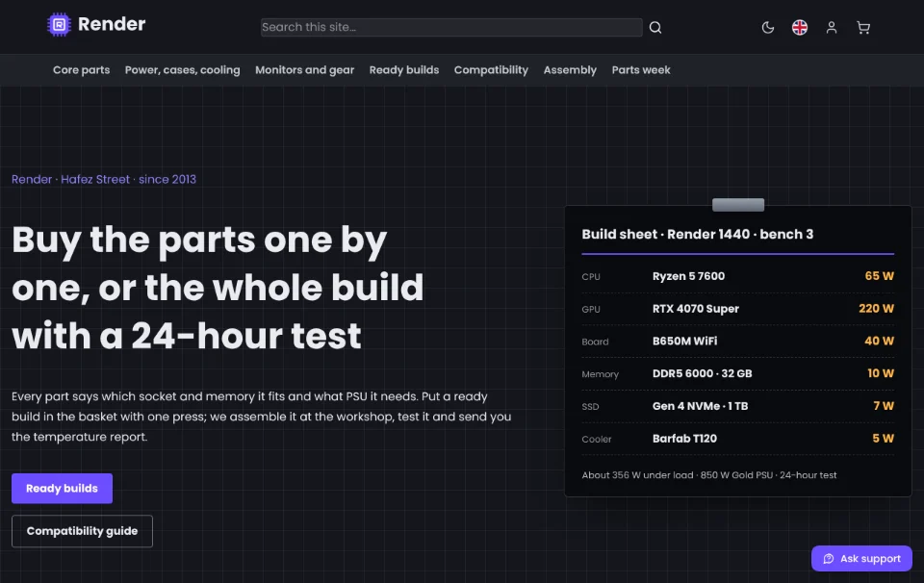Click the 7 W wattage value
The width and height of the screenshot is (924, 583).
(x=884, y=406)
